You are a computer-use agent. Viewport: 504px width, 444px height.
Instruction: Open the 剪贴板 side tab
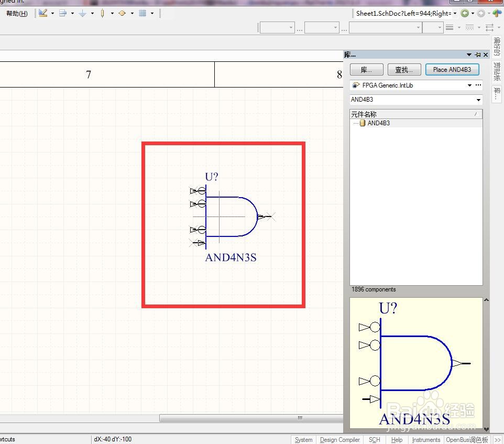(x=497, y=71)
